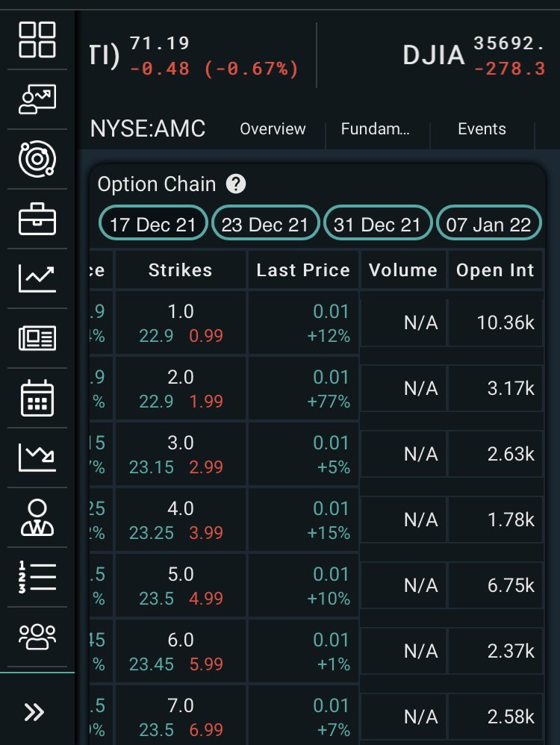The height and width of the screenshot is (745, 560).
Task: Open the dashboard grid icon in sidebar
Action: coord(37,40)
